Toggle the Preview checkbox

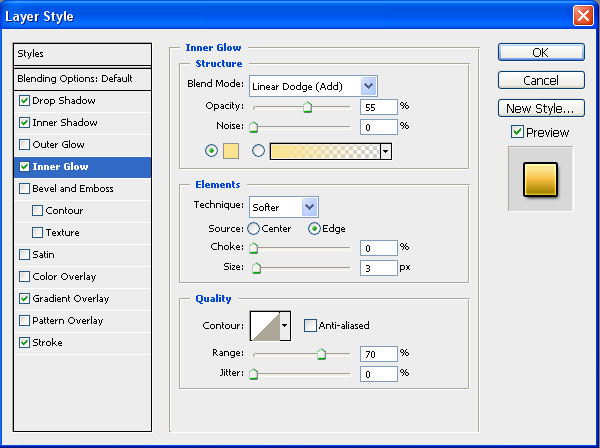pos(517,132)
